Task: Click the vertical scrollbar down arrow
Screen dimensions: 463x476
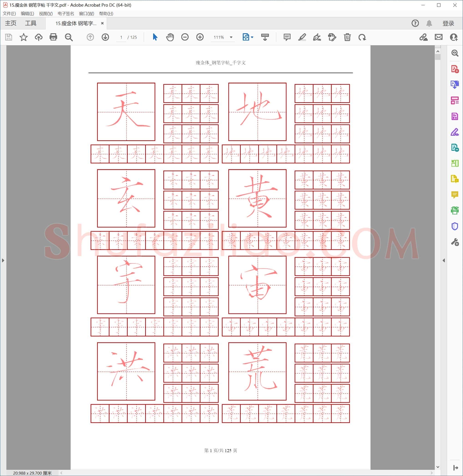Action: tap(438, 467)
